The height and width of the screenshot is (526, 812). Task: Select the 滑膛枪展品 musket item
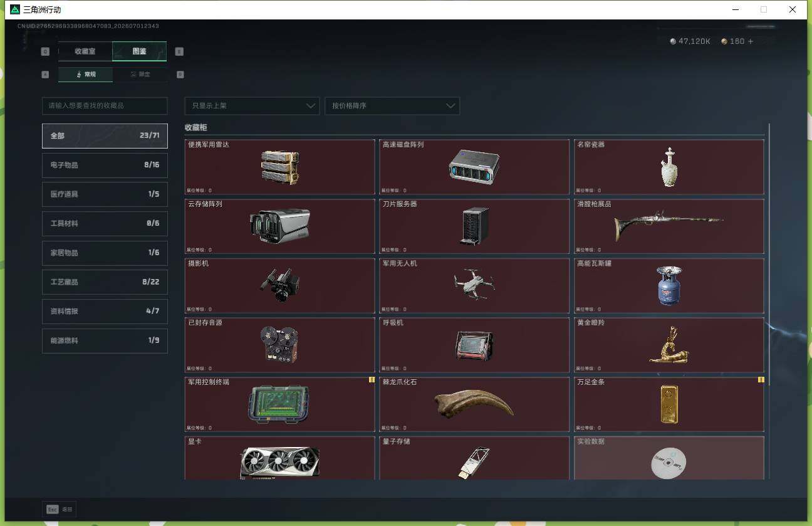669,226
